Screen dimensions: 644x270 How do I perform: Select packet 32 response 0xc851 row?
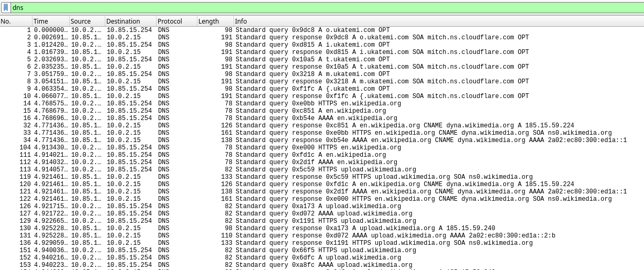(322, 126)
